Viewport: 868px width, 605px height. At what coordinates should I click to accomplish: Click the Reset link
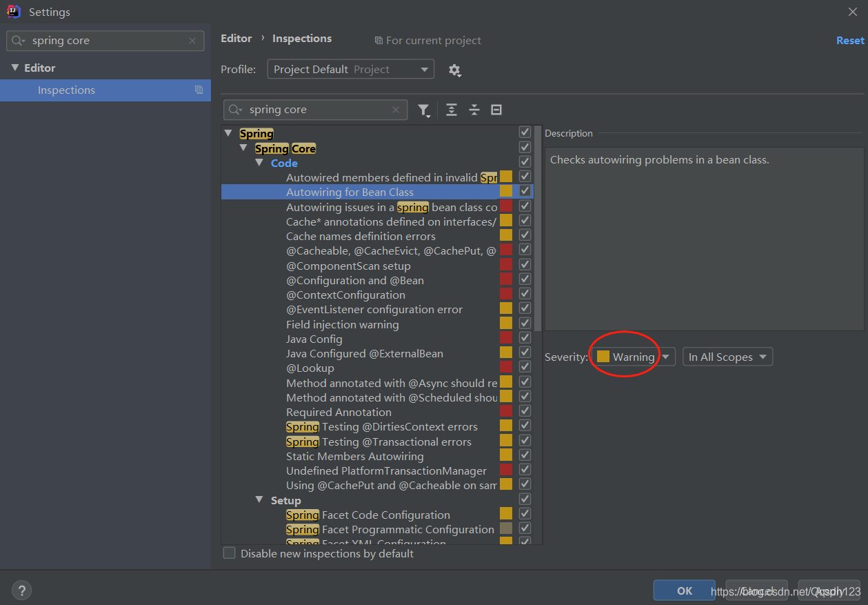pyautogui.click(x=850, y=41)
